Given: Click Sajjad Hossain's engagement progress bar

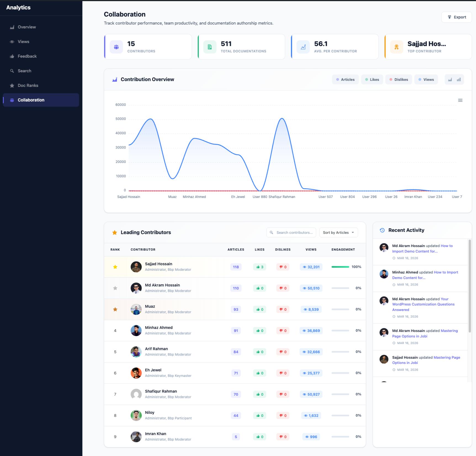Looking at the screenshot, I should 340,267.
